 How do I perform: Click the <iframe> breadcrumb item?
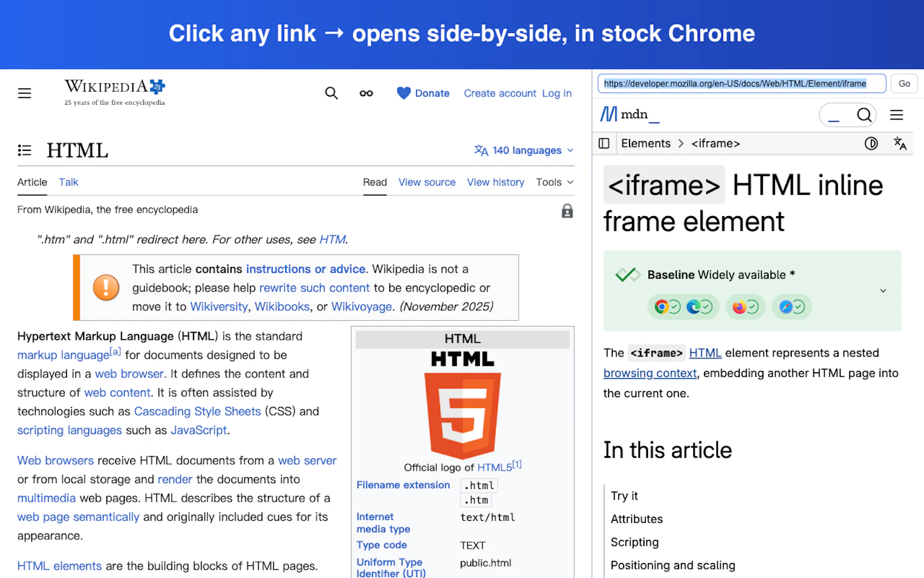[716, 143]
